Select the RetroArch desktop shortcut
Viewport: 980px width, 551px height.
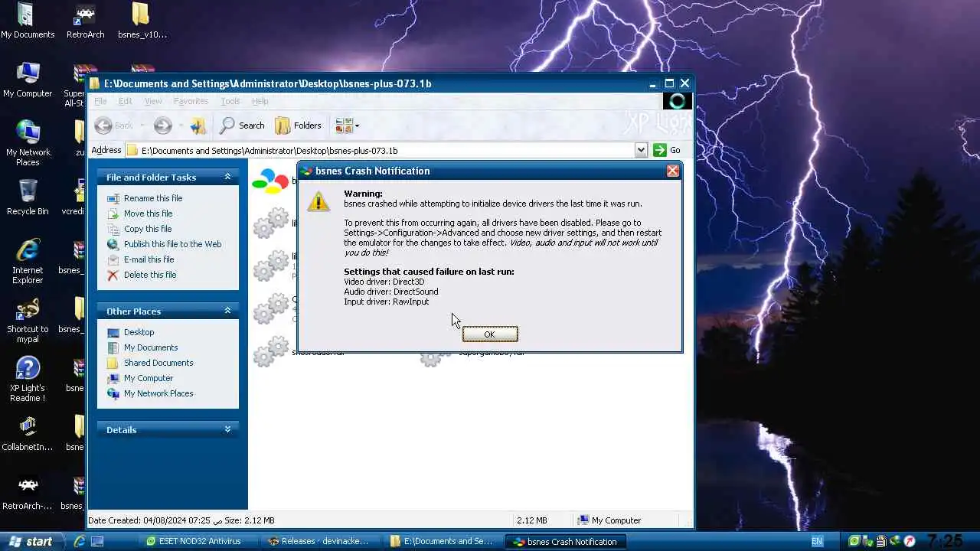tap(85, 21)
